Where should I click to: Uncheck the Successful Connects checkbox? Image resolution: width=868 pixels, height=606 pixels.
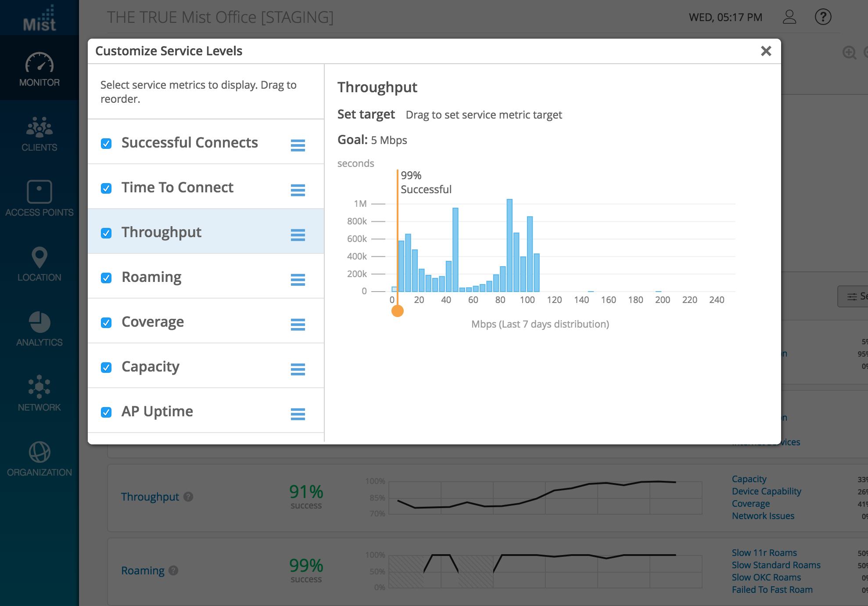point(106,144)
